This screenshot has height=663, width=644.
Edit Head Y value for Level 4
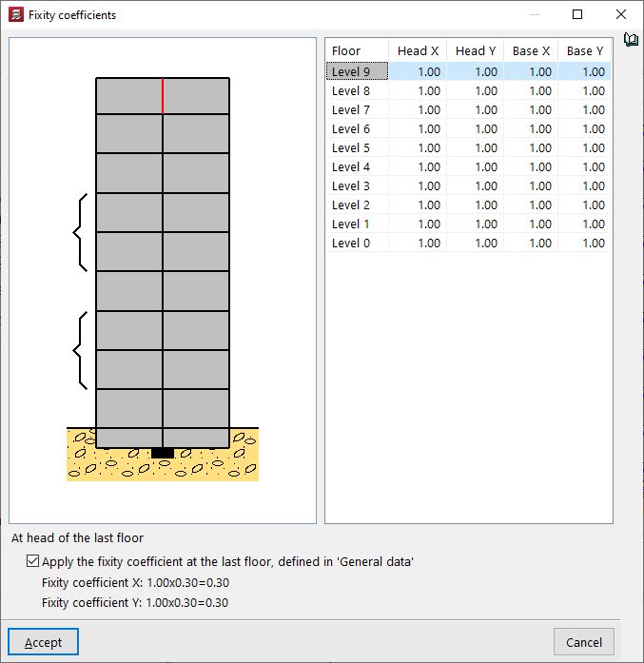(475, 166)
